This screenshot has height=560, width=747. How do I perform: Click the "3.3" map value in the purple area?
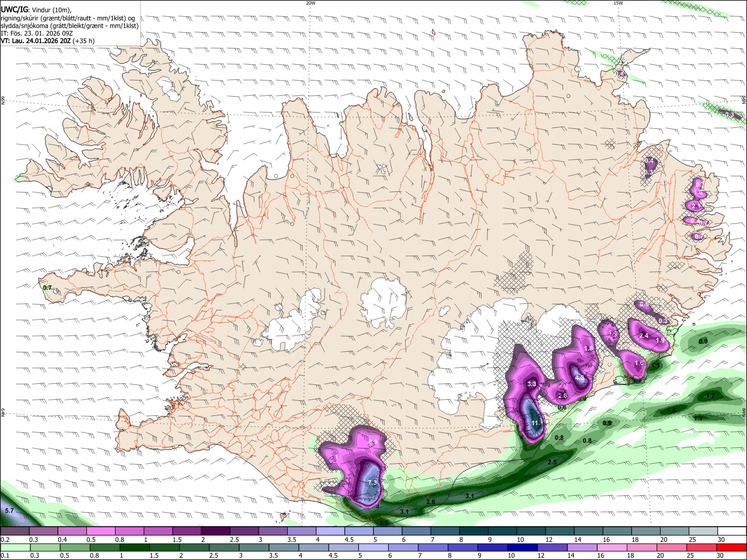click(x=532, y=384)
